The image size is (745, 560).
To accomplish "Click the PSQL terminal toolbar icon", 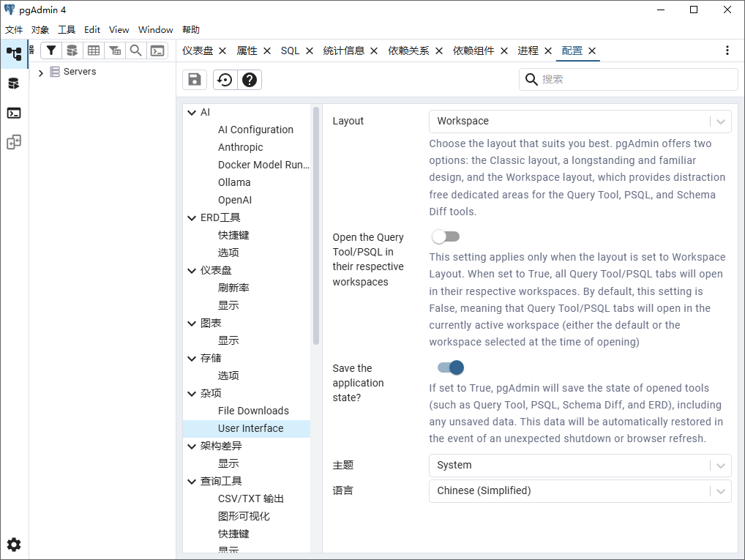I will 157,51.
